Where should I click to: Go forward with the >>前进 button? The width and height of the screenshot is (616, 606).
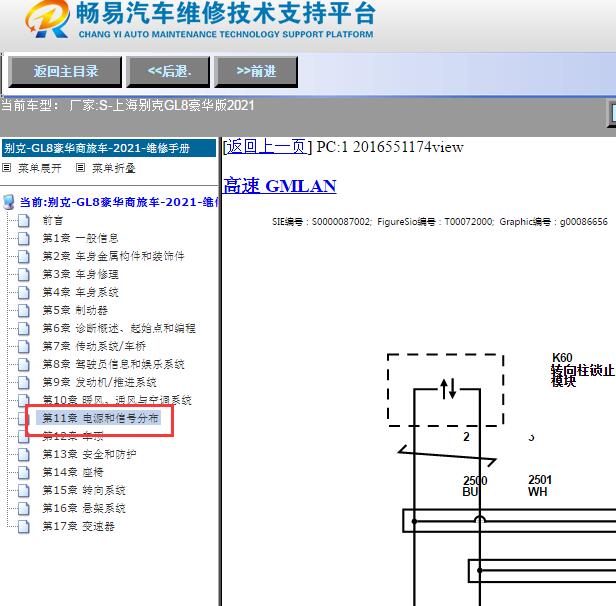(x=256, y=71)
